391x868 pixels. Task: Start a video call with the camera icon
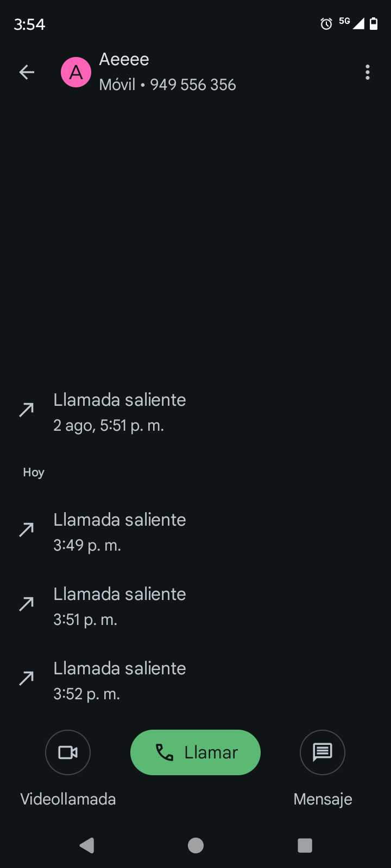pos(68,752)
